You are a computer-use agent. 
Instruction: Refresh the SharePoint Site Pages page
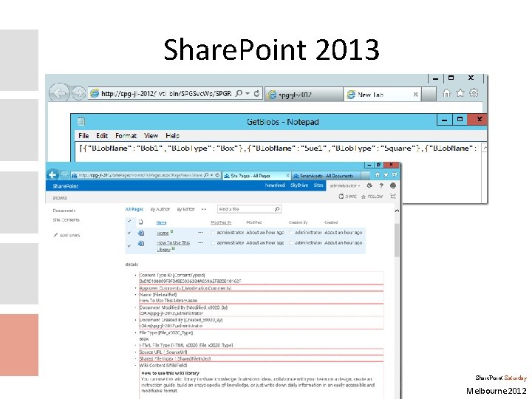[217, 175]
